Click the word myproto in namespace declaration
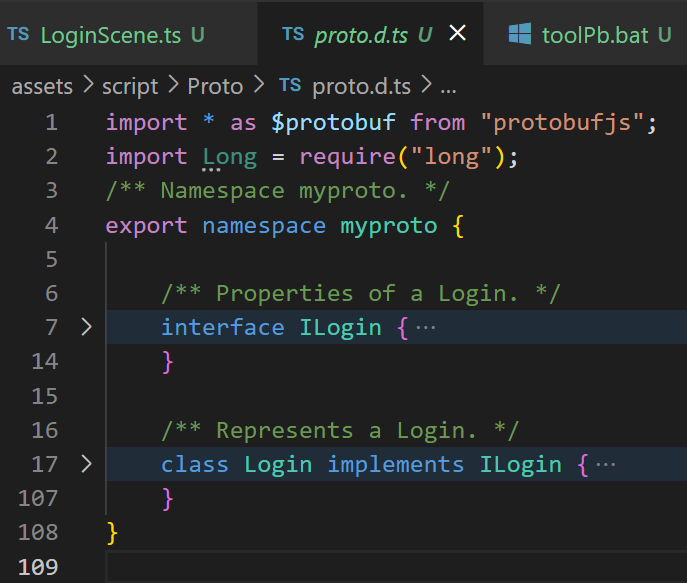This screenshot has height=583, width=687. pyautogui.click(x=388, y=225)
